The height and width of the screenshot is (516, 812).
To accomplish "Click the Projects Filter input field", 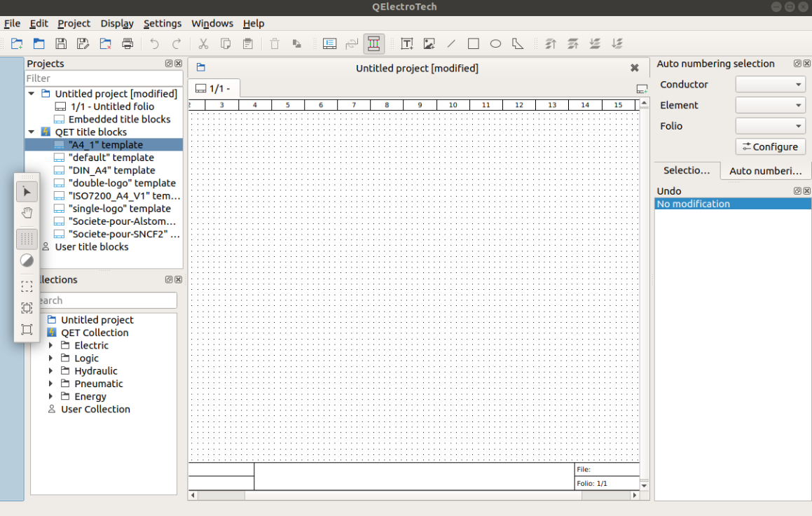I will tap(104, 78).
